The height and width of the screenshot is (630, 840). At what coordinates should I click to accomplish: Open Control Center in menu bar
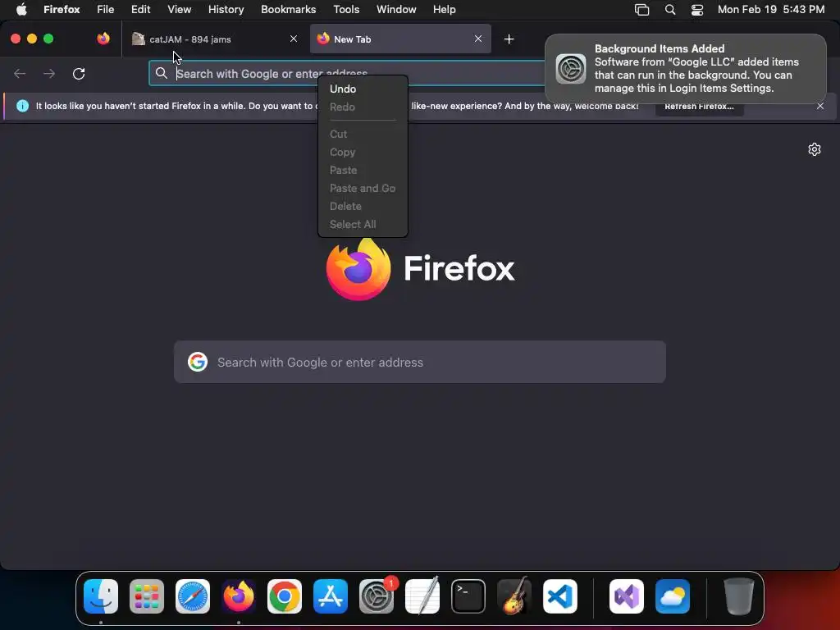[x=697, y=10]
